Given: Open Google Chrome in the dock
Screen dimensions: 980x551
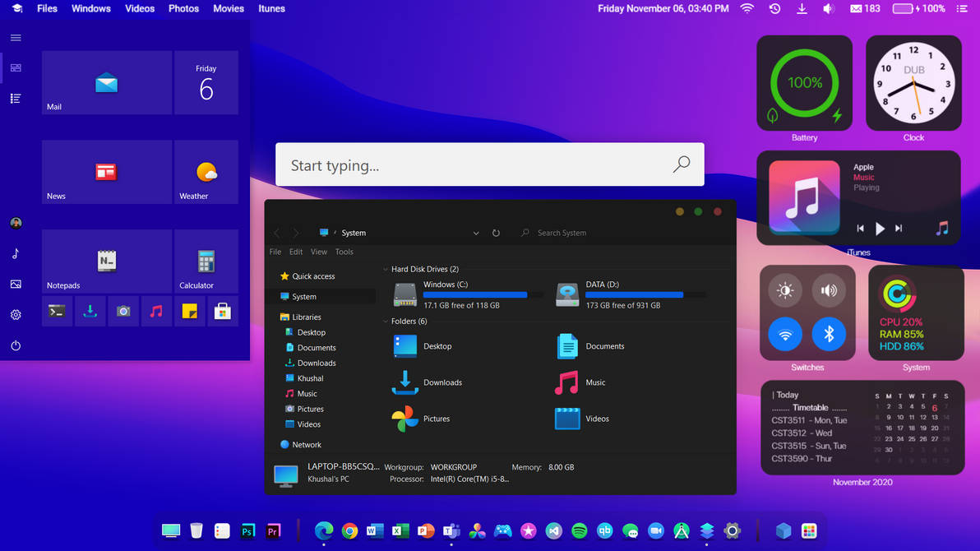Looking at the screenshot, I should (349, 531).
